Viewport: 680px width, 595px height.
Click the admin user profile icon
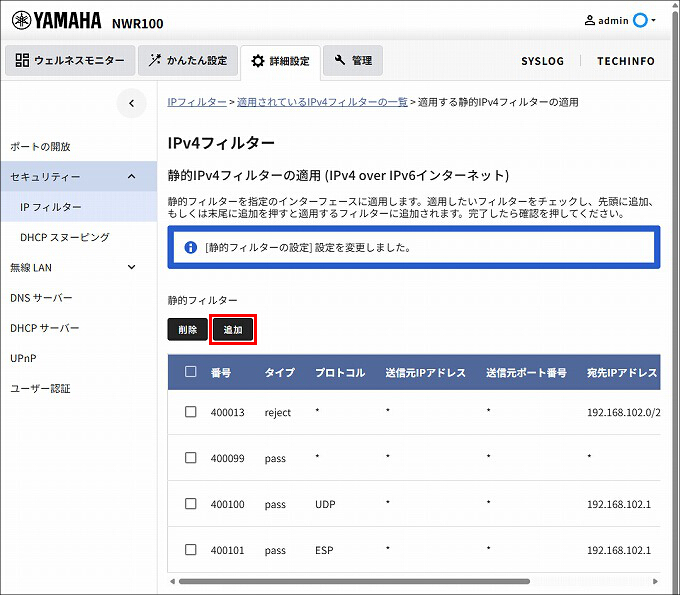point(589,20)
